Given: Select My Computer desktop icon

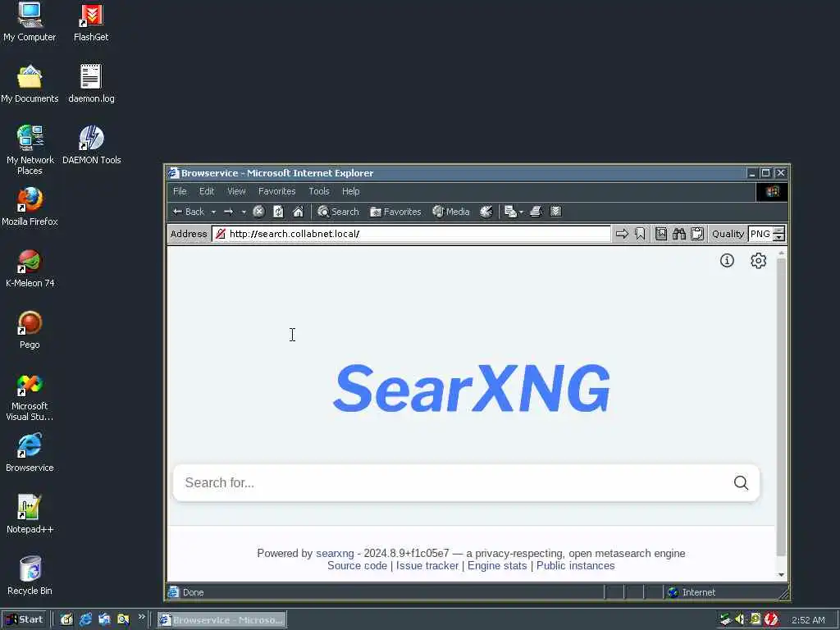Looking at the screenshot, I should tap(30, 22).
